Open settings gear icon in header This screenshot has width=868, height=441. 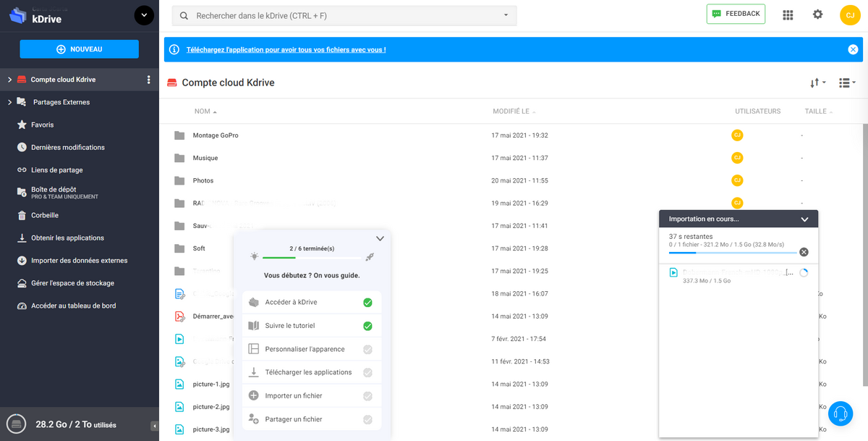pyautogui.click(x=817, y=14)
